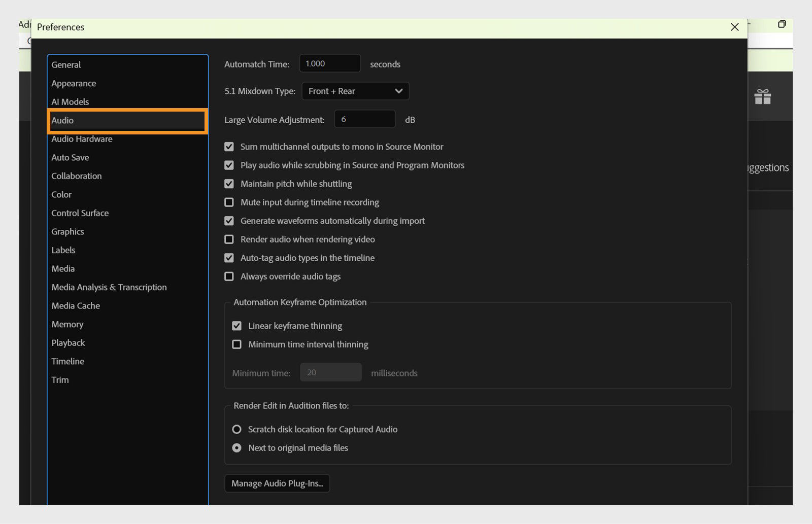
Task: Toggle Linear keyframe thinning option
Action: [x=236, y=326]
